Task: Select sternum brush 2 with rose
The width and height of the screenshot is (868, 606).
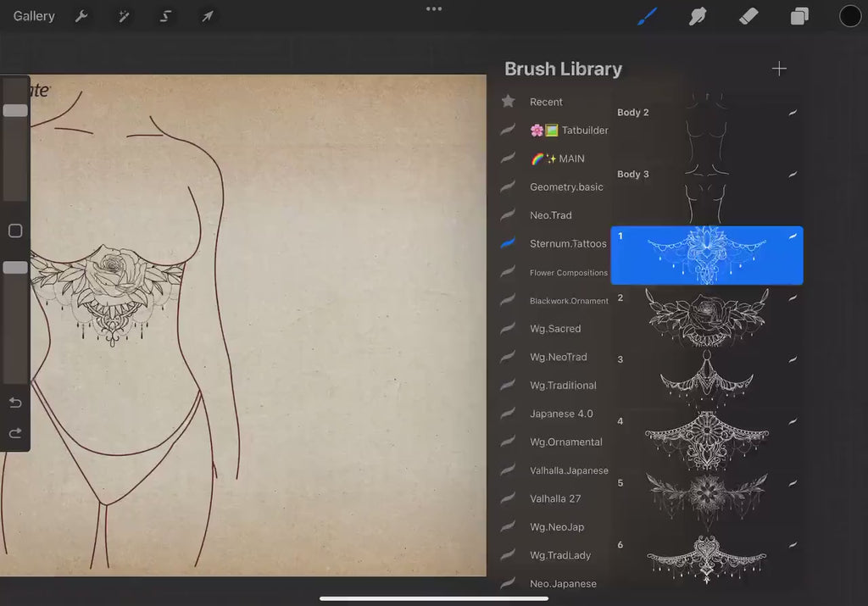Action: coord(707,318)
